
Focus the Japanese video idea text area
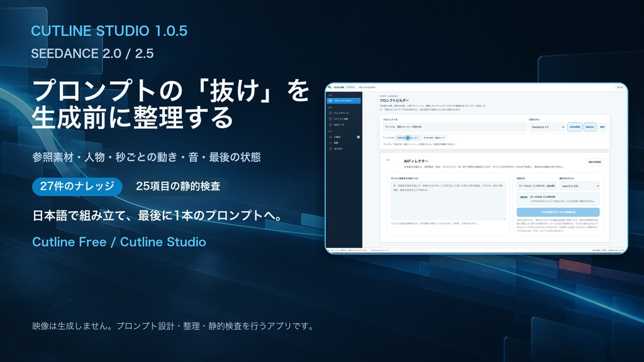click(x=448, y=201)
